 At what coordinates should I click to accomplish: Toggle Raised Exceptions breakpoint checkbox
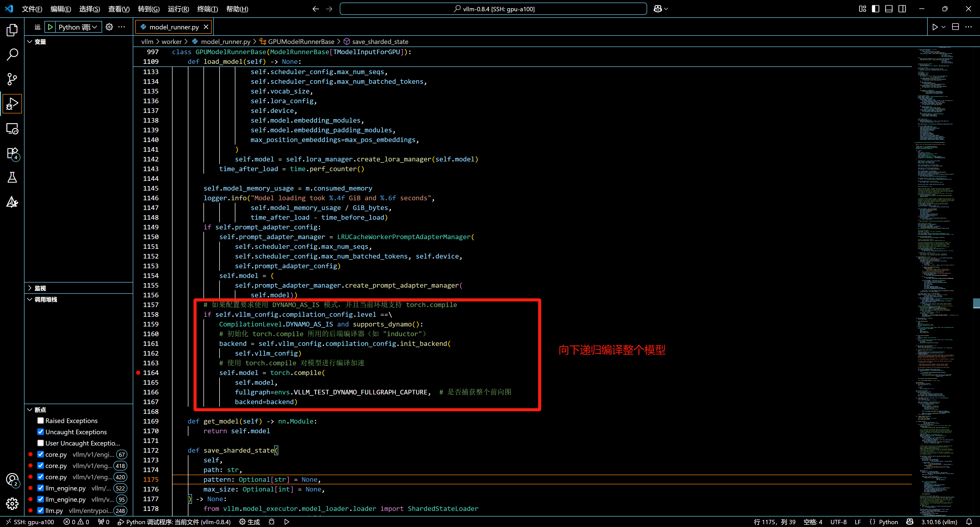tap(41, 420)
